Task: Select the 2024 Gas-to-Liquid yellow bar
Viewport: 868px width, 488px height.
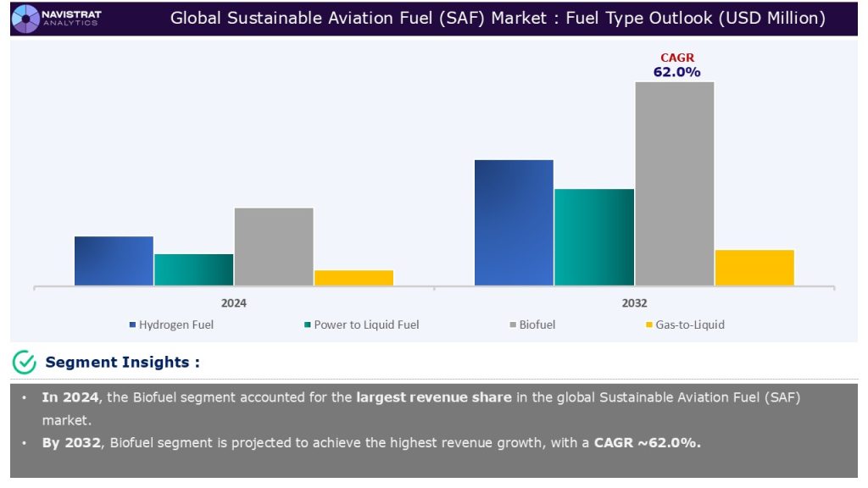Action: click(353, 278)
